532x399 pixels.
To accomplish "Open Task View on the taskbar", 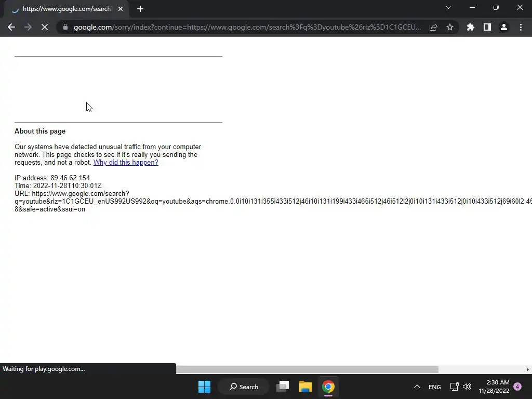I will coord(283,387).
